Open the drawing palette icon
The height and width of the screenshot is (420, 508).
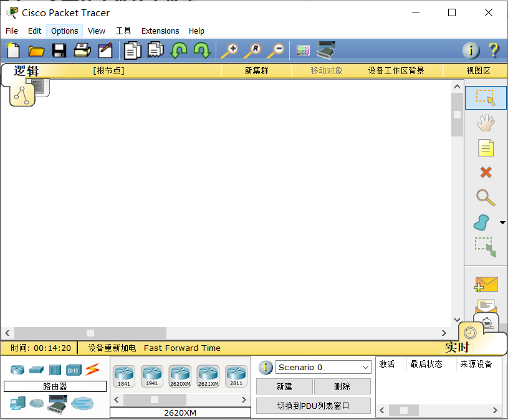304,50
